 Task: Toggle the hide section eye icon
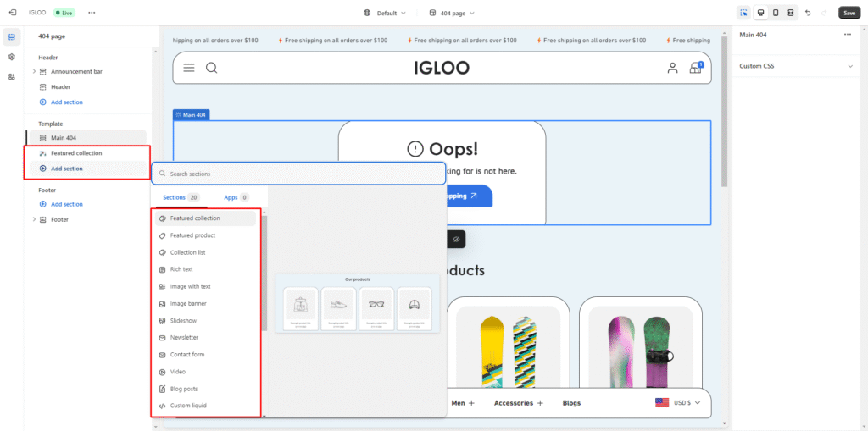tap(456, 240)
